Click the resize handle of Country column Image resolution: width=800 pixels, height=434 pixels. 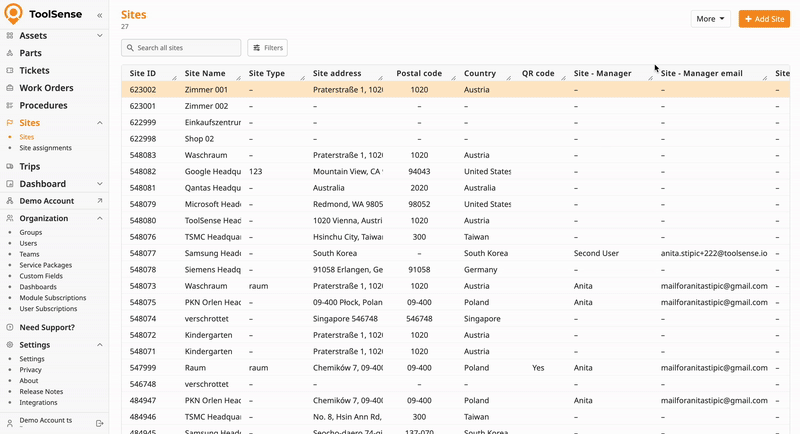508,78
